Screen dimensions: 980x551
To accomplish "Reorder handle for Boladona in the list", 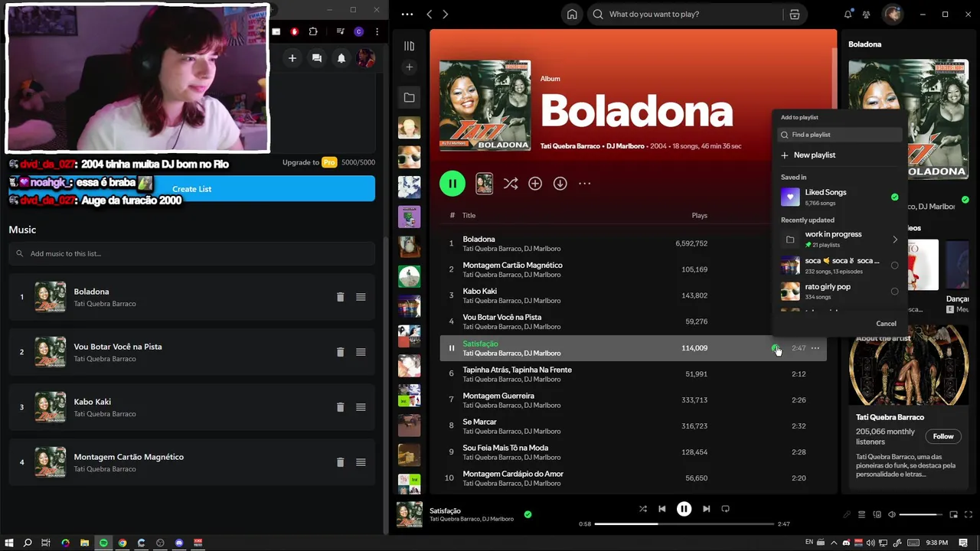I will (361, 297).
